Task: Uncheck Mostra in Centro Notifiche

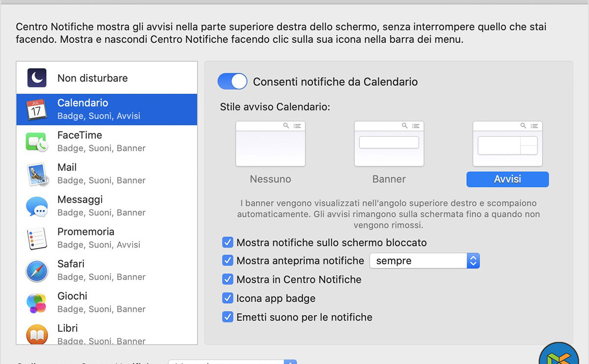Action: (x=228, y=280)
